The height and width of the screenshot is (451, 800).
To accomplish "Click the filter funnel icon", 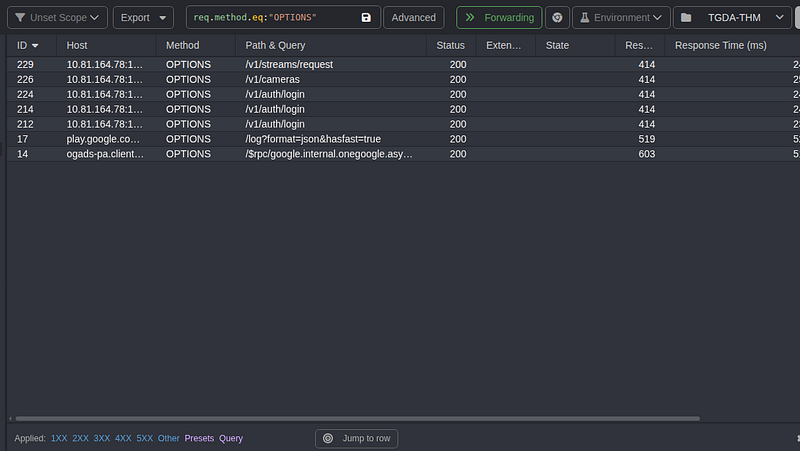I will [x=20, y=17].
